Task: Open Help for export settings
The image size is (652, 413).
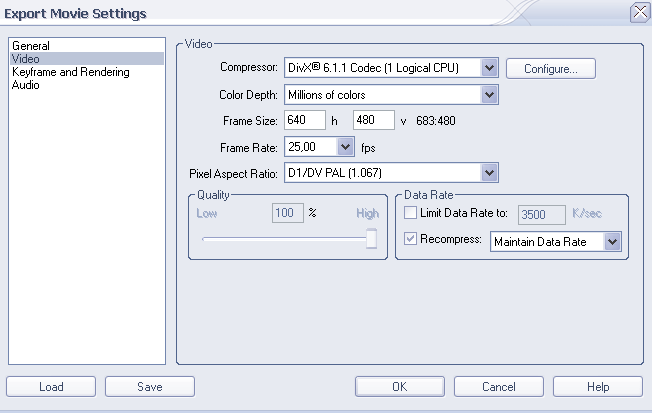Action: click(598, 387)
